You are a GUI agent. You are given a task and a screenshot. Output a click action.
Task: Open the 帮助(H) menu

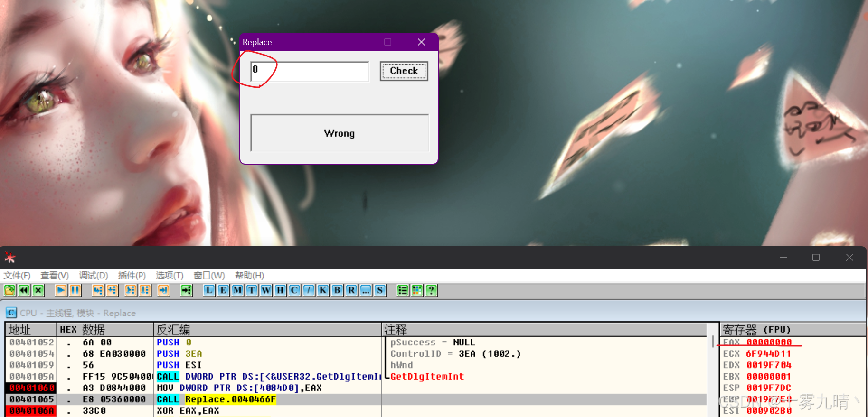coord(249,276)
